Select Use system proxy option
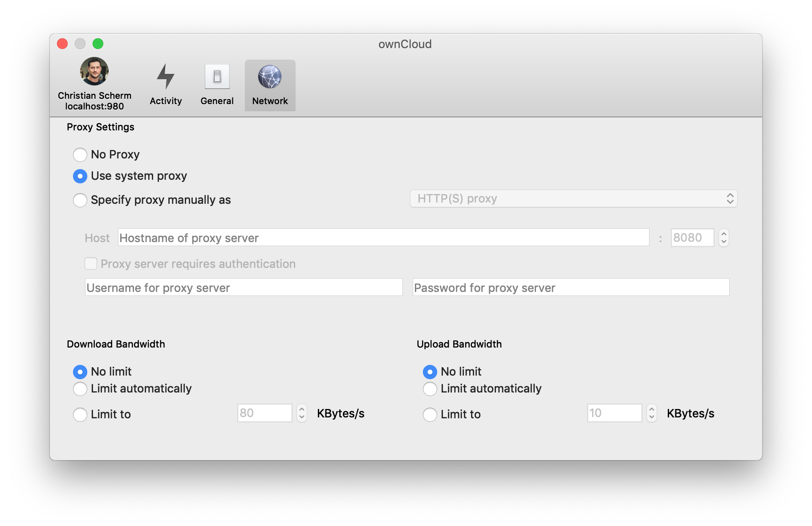Image resolution: width=812 pixels, height=526 pixels. tap(80, 176)
